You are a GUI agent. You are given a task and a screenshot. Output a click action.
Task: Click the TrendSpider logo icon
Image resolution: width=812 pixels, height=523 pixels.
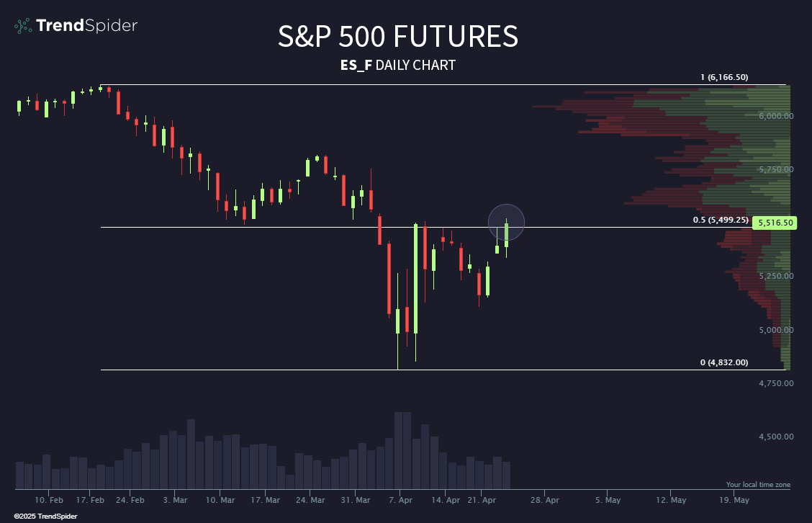(23, 26)
